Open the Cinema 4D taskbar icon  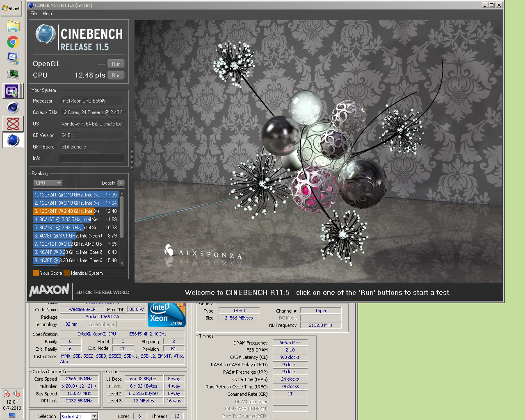click(x=13, y=107)
